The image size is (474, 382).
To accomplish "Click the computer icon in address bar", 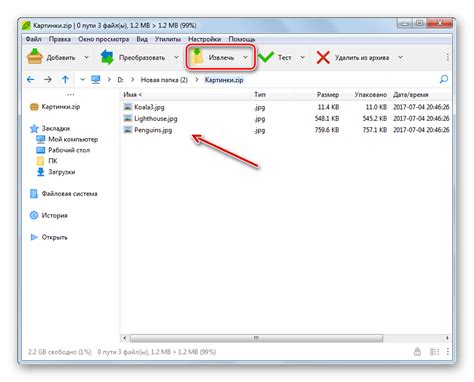I will click(x=96, y=80).
